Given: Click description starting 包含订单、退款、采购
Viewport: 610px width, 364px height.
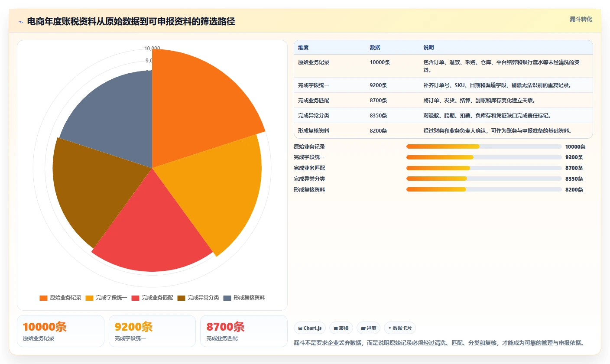Looking at the screenshot, I should click(501, 66).
